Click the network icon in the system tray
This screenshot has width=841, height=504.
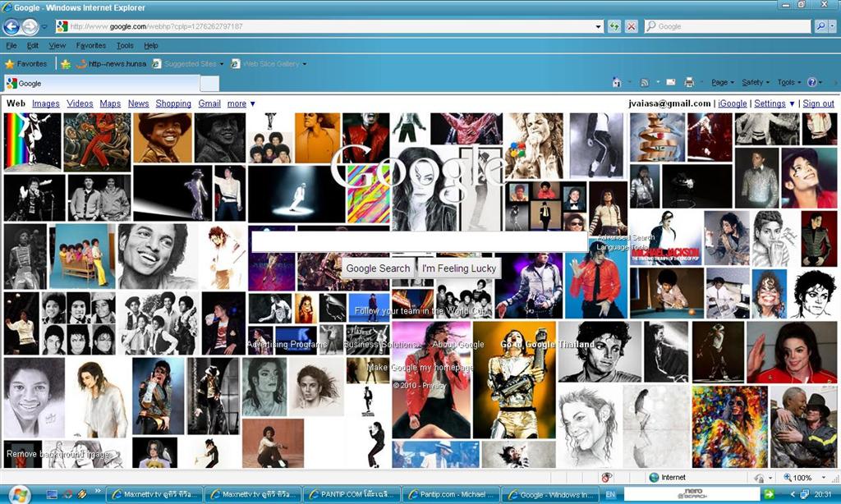tap(804, 494)
